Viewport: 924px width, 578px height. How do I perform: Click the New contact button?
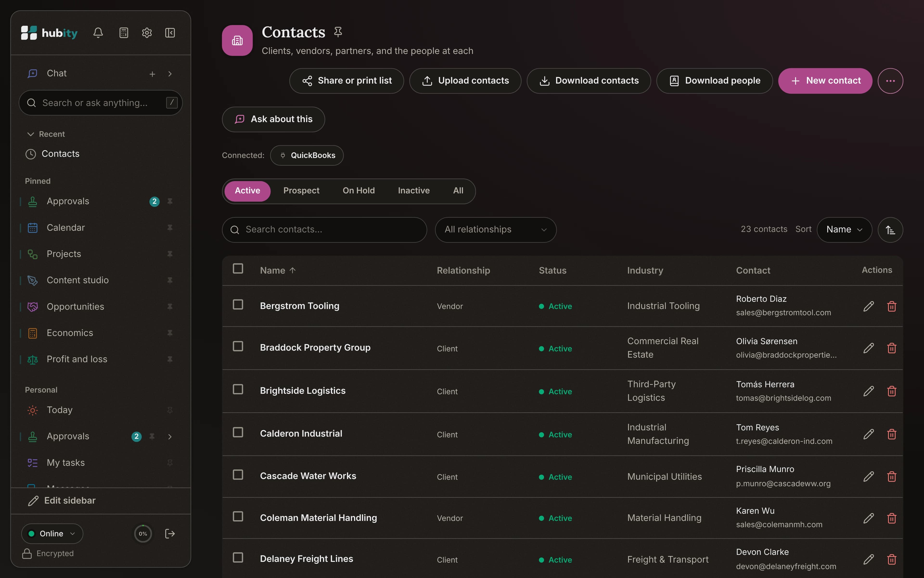(825, 81)
